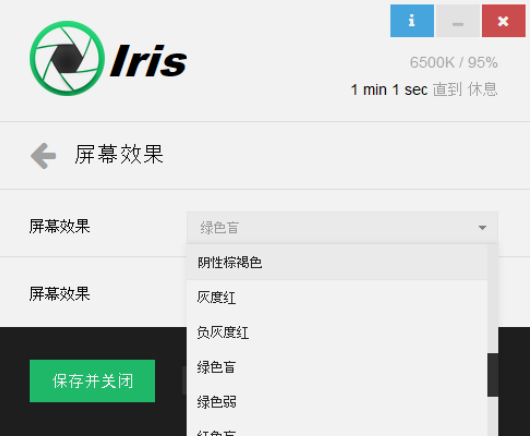Viewport: 530px width, 436px height.
Task: Click the Iris camera shutter logo
Action: (67, 58)
